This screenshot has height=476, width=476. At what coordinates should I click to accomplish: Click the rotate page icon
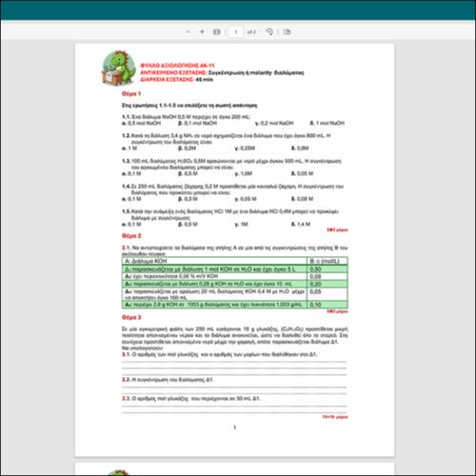tap(269, 31)
